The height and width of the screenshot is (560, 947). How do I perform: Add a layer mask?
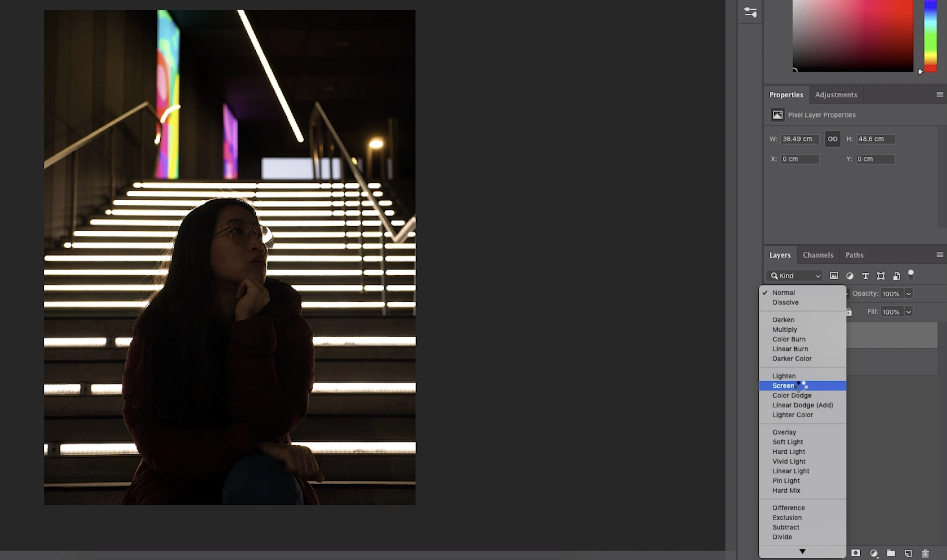[856, 554]
